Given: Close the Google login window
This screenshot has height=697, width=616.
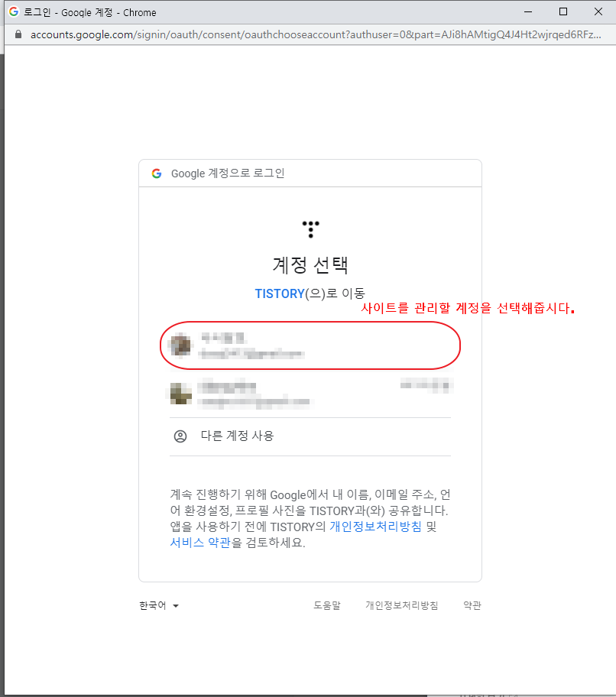Looking at the screenshot, I should coord(598,12).
